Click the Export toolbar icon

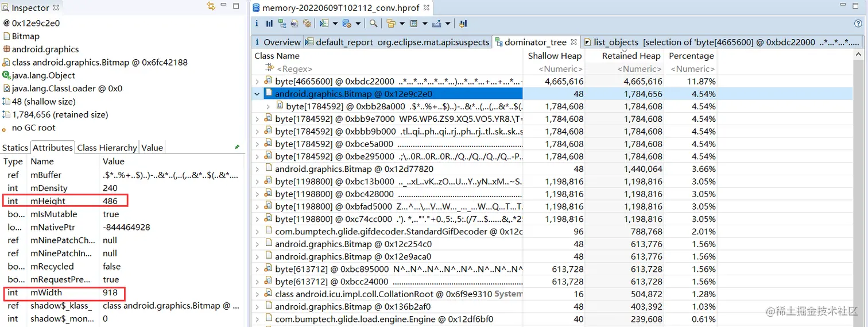436,24
